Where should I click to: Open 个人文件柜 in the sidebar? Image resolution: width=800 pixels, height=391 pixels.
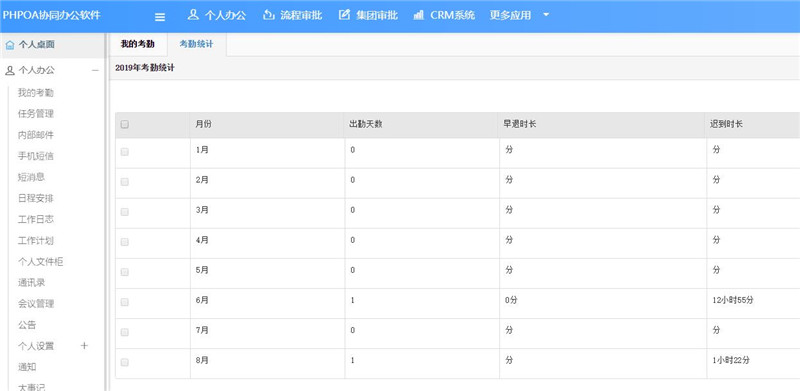pos(41,262)
